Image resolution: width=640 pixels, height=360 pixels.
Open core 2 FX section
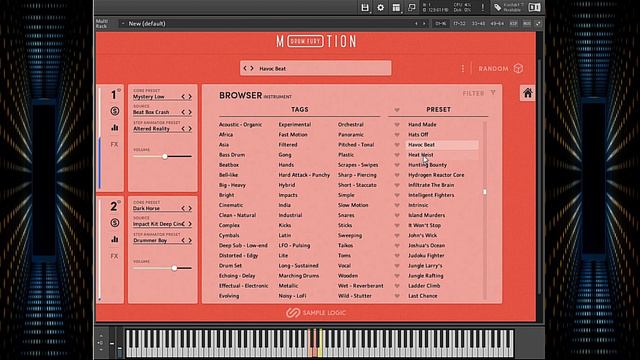[114, 256]
